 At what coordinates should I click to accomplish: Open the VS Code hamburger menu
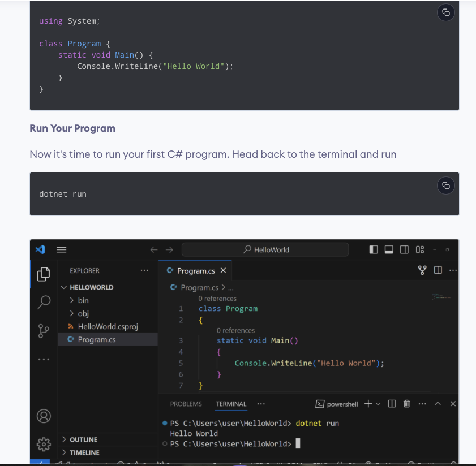point(61,250)
